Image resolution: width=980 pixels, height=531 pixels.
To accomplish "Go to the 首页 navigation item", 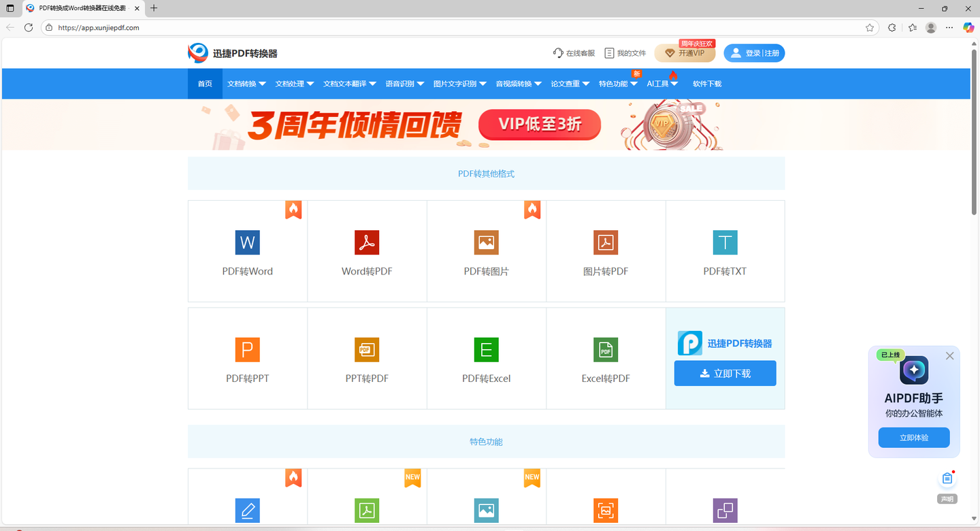I will [205, 84].
